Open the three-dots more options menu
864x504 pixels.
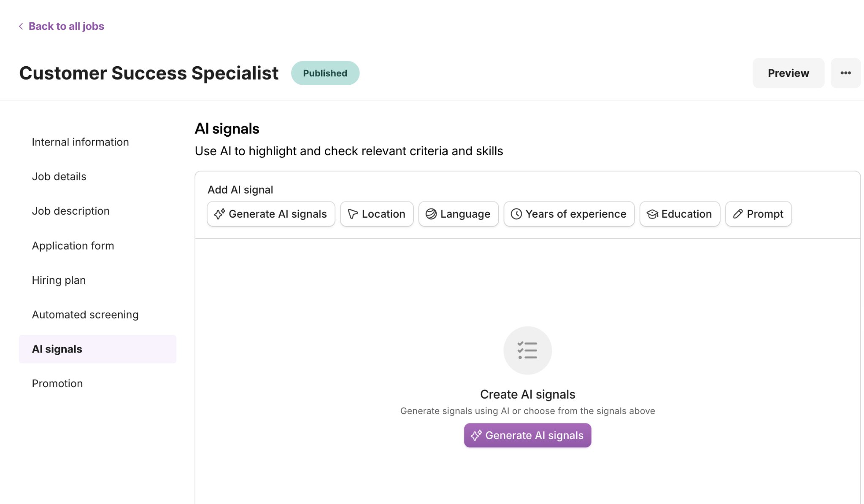pos(845,73)
